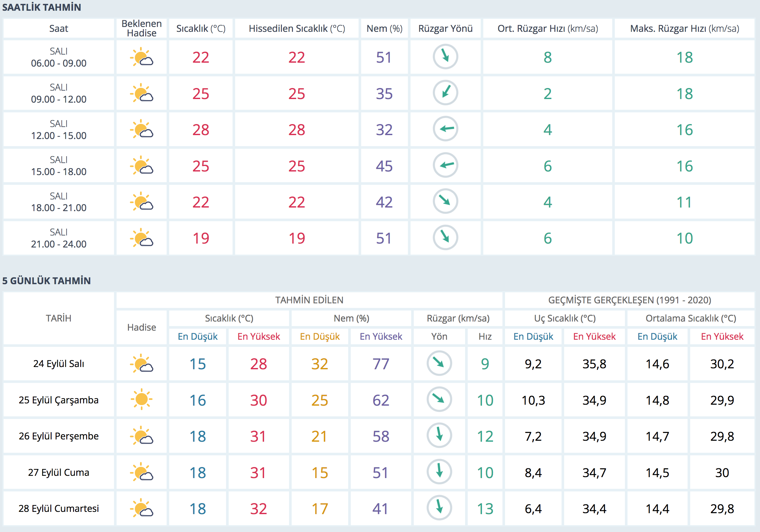Click wind direction arrow for SALI 09.00 - 12.00
This screenshot has width=760, height=532.
pyautogui.click(x=445, y=93)
